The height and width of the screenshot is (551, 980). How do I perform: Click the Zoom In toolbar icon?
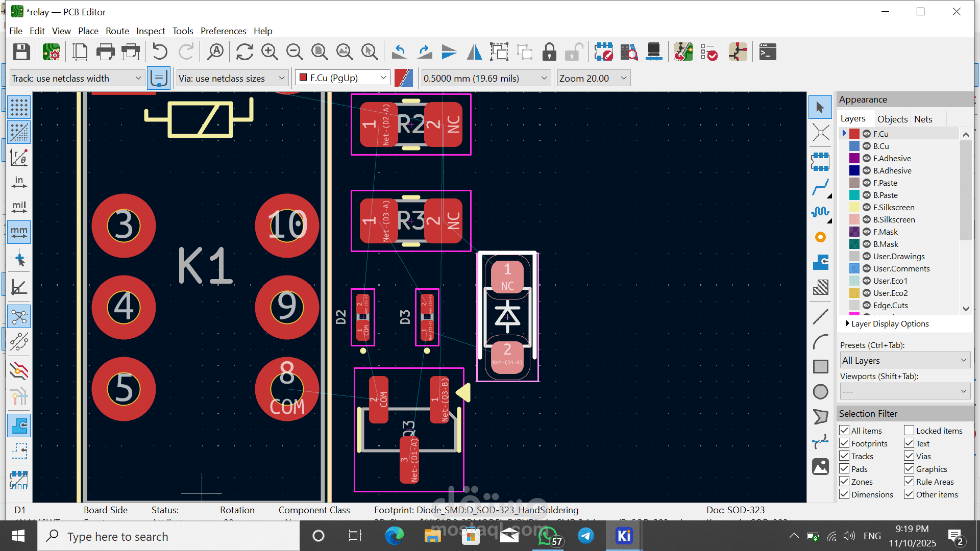pyautogui.click(x=269, y=52)
